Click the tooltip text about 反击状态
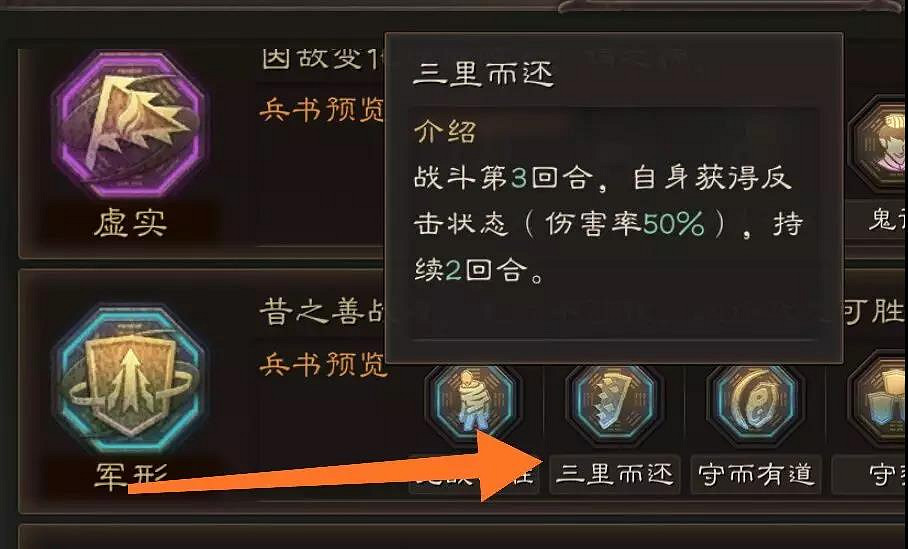 click(x=608, y=224)
